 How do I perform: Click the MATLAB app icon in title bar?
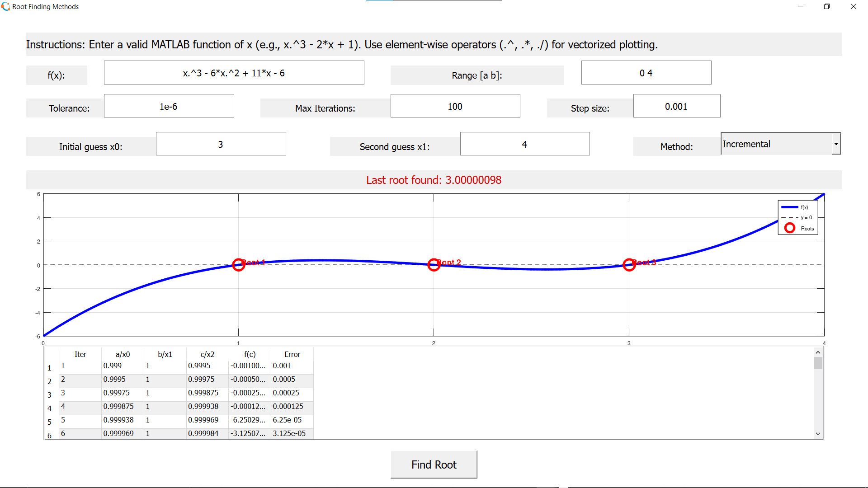(5, 6)
